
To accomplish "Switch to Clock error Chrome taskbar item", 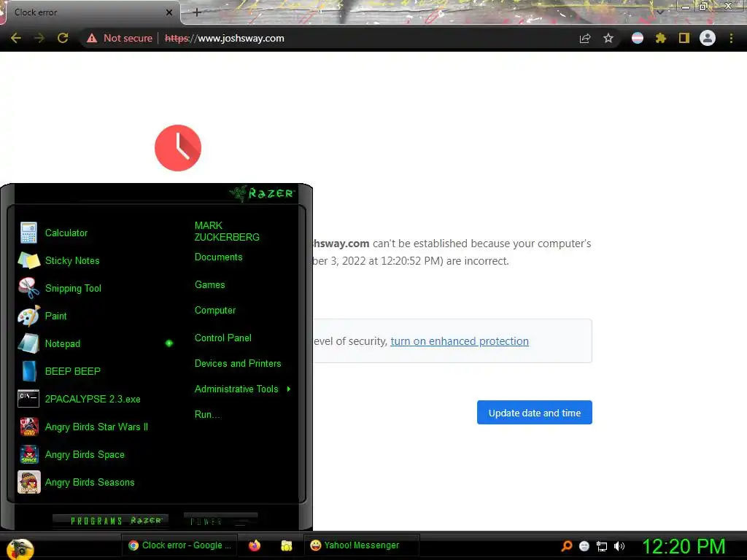I will (179, 545).
